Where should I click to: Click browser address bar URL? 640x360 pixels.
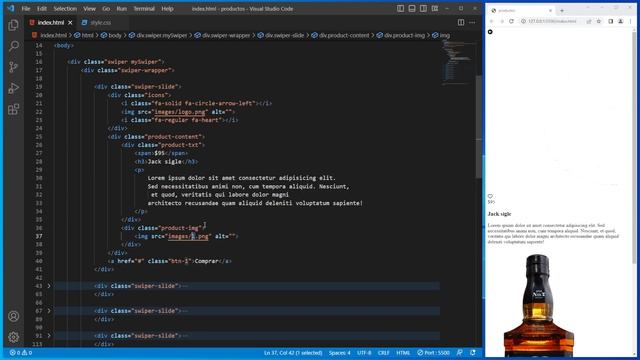pos(552,21)
